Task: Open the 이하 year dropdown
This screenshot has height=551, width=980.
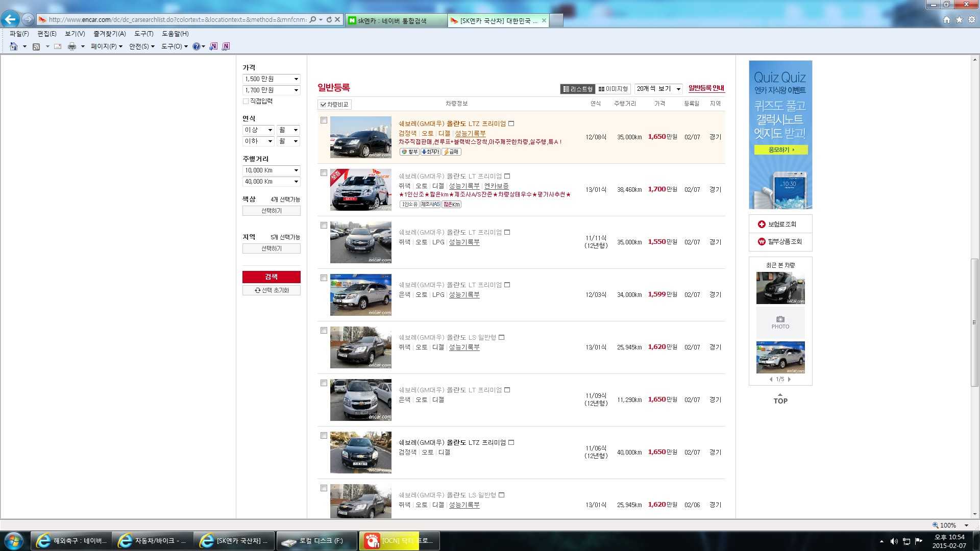Action: point(259,141)
